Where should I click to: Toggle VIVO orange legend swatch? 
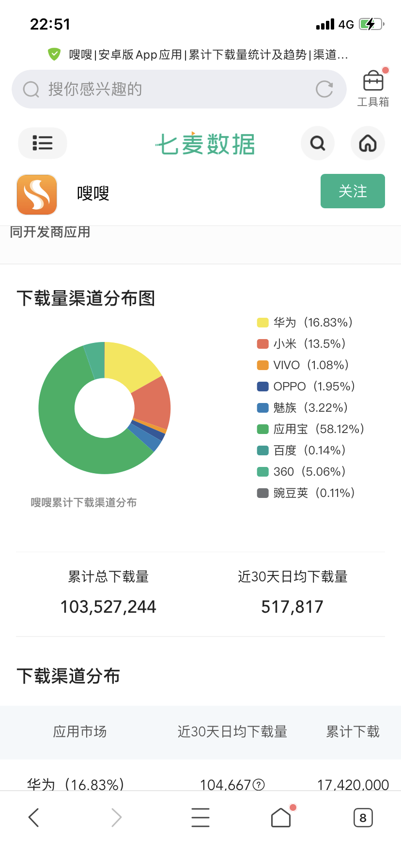click(x=262, y=365)
